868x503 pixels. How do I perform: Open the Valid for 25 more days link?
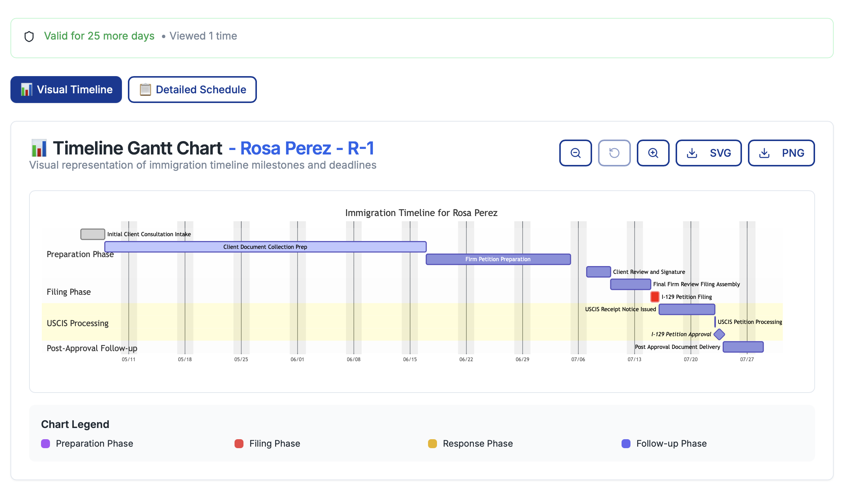pyautogui.click(x=99, y=36)
